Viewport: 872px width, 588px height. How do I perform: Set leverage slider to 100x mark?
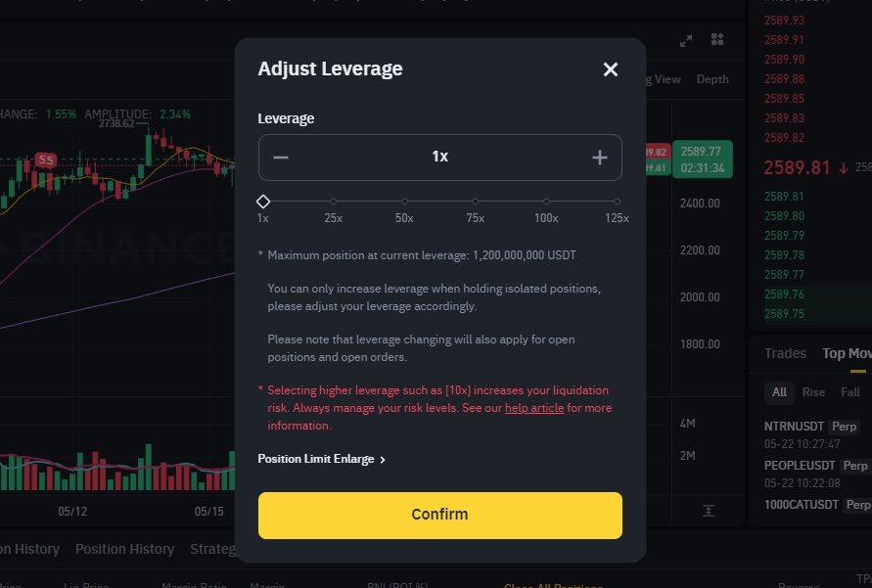point(546,202)
